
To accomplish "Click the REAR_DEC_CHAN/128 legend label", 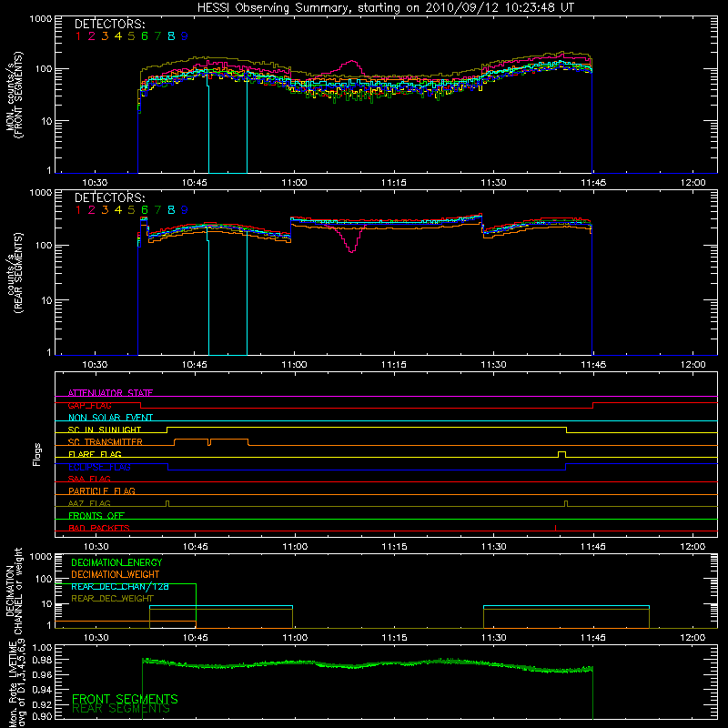I will point(120,586).
